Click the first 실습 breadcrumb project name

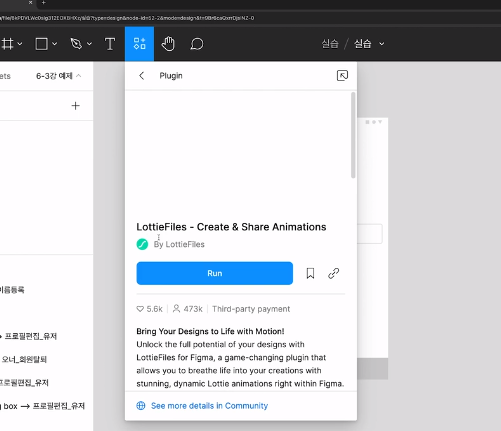pos(330,44)
